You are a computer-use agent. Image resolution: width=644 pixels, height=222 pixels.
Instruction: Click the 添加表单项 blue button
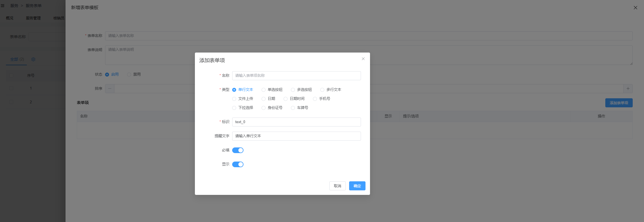[x=619, y=103]
